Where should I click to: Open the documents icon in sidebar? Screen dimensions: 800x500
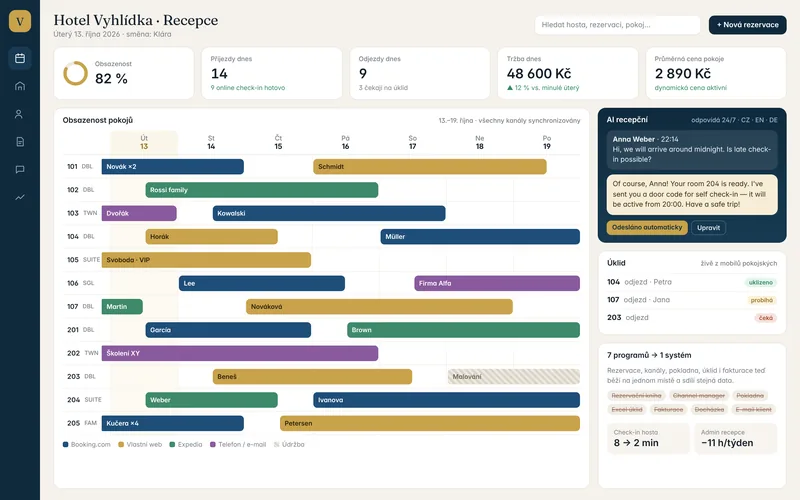click(20, 141)
